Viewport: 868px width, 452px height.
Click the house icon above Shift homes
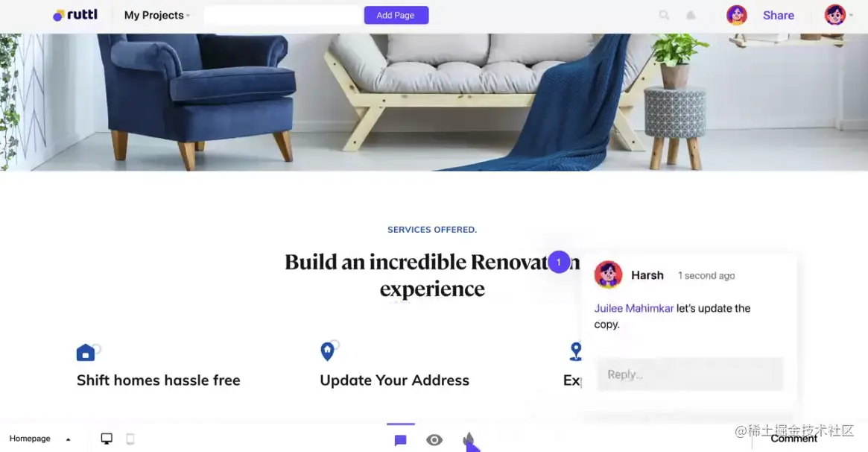click(x=86, y=352)
